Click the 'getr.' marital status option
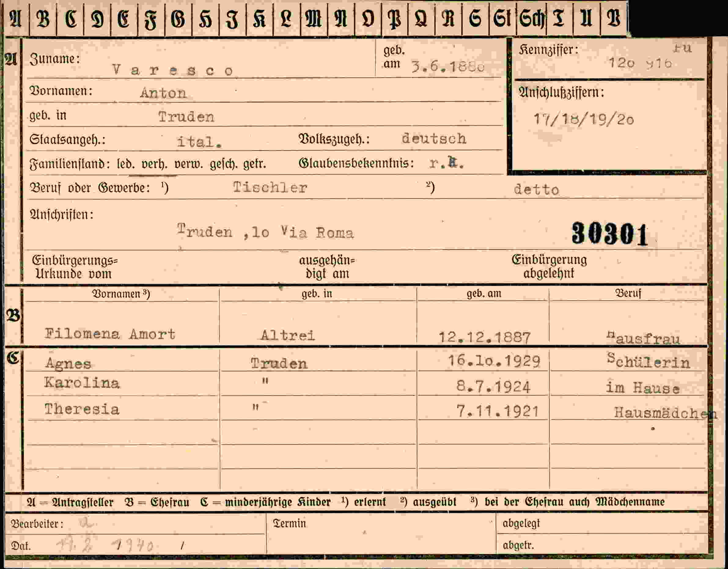 pos(255,164)
